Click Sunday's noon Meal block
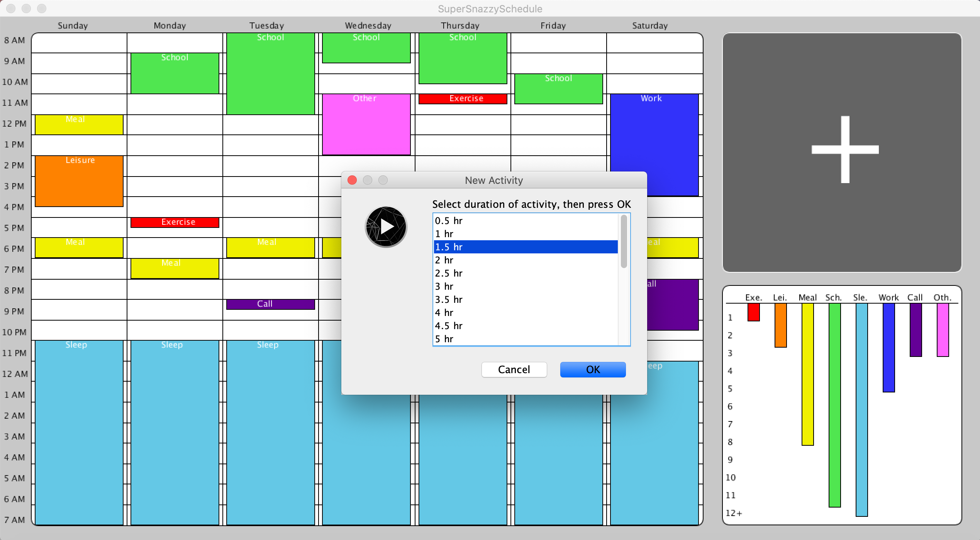Screen dimensions: 980x540 [79, 125]
